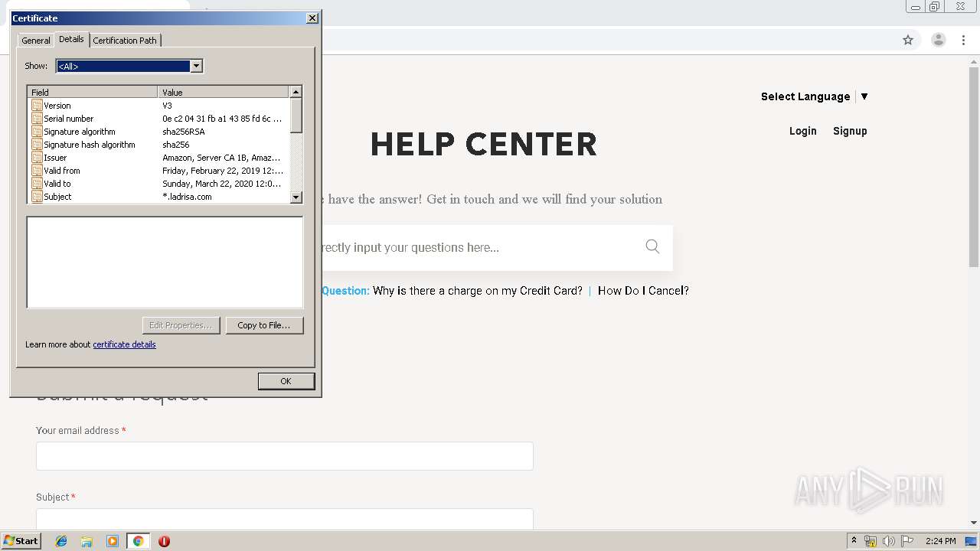Open File Explorer from the taskbar
The image size is (980, 551).
(87, 541)
